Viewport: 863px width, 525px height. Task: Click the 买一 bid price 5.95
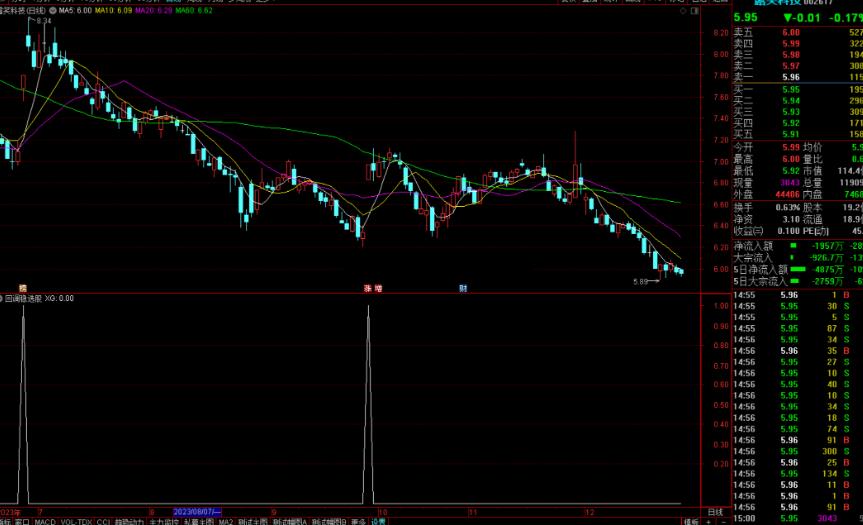coord(791,90)
